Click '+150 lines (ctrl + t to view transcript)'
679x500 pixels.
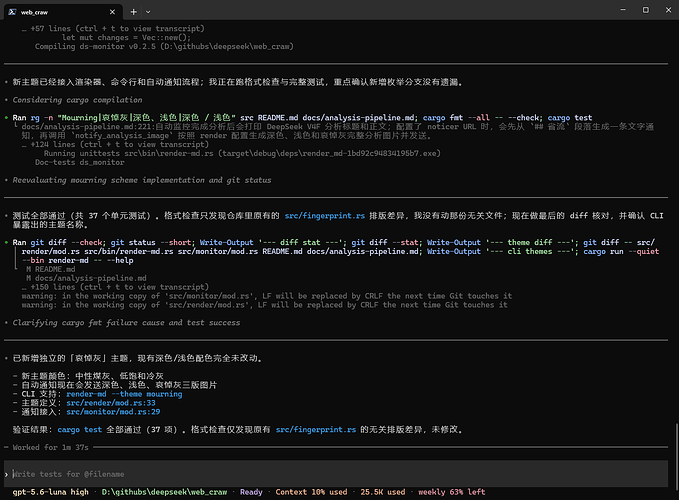pyautogui.click(x=120, y=287)
